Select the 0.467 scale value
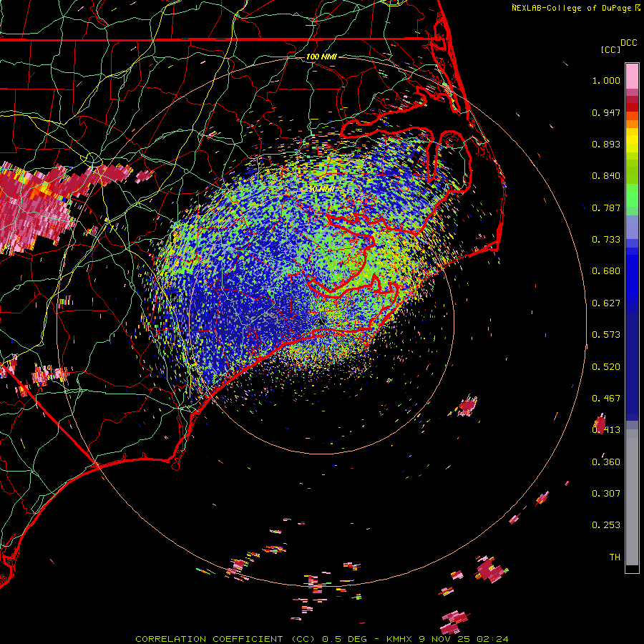644x644 pixels. 606,399
